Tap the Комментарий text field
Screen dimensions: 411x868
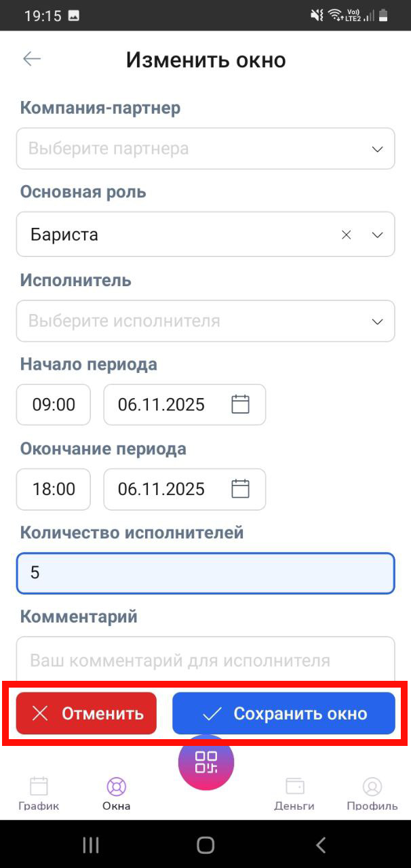(206, 659)
